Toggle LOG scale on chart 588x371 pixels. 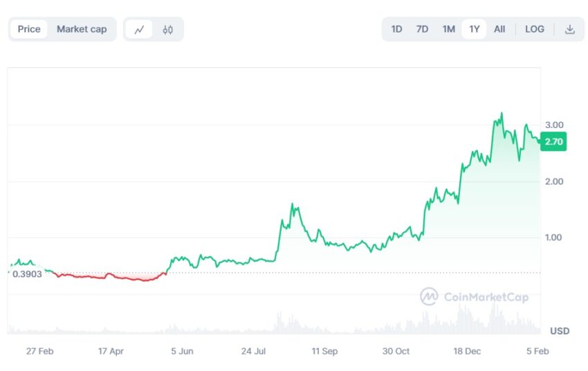534,29
